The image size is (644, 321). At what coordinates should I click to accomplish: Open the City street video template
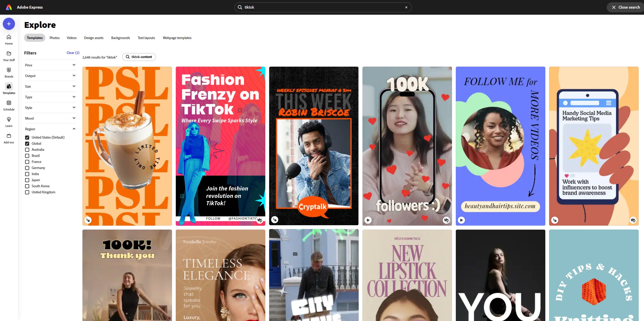(314, 275)
